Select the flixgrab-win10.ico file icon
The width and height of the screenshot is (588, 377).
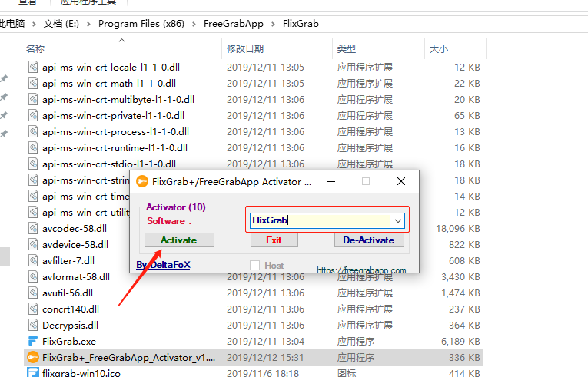[x=33, y=373]
